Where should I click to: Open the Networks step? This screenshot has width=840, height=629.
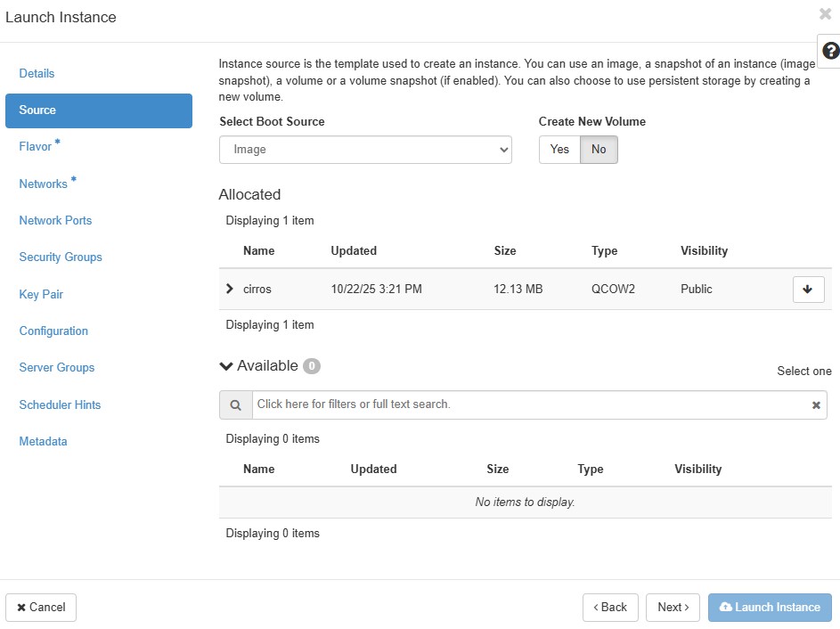click(x=44, y=184)
